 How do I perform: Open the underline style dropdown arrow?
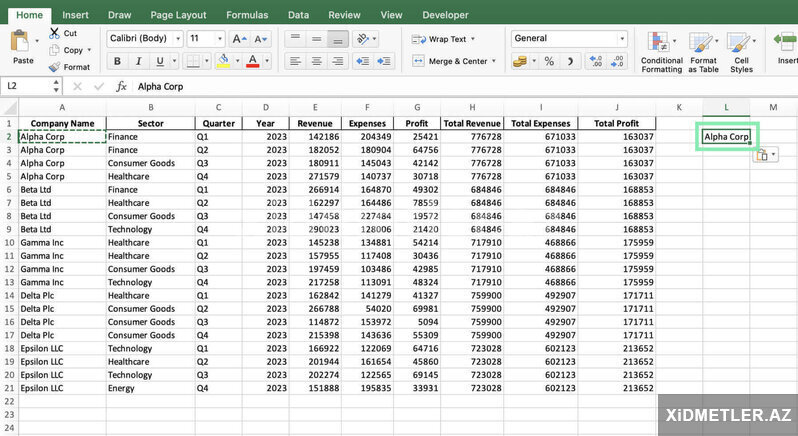[x=175, y=62]
